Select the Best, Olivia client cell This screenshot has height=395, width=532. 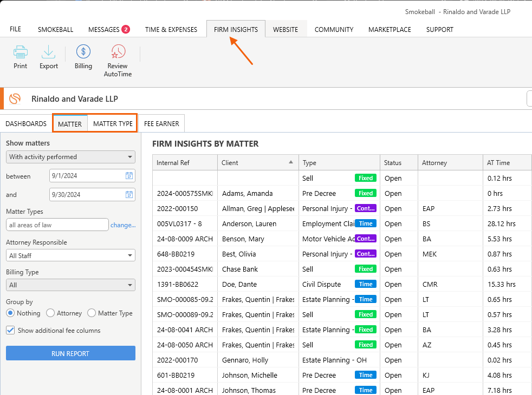coord(258,254)
